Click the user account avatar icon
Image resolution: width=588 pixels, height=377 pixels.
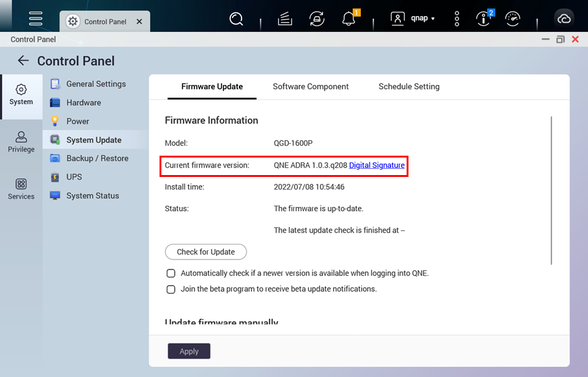pos(397,18)
